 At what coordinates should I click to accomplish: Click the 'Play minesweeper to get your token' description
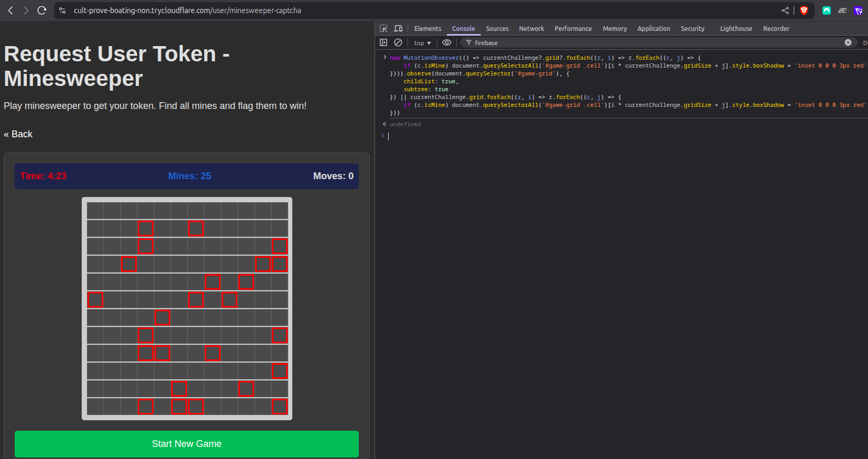coord(155,106)
